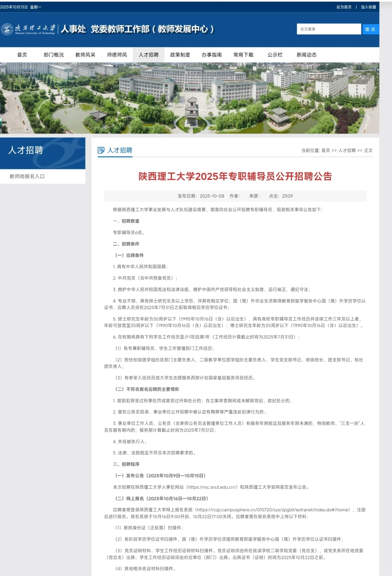The width and height of the screenshot is (392, 576).
Task: Click the 人才招聘 sidebar header panel
Action: (x=42, y=153)
